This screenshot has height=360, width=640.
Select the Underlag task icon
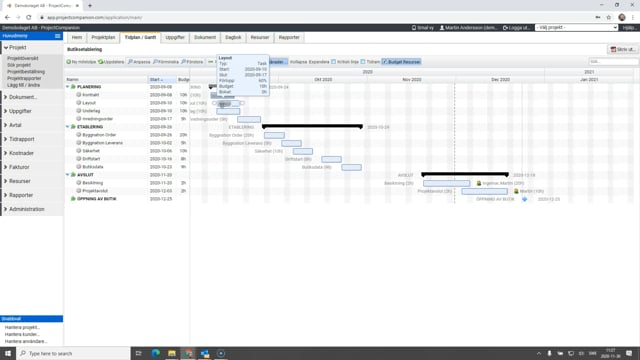[79, 111]
